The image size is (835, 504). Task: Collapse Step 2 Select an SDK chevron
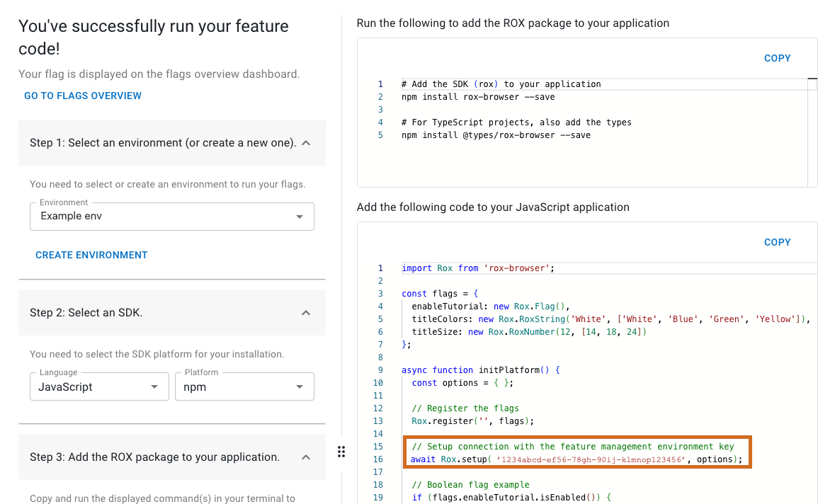pyautogui.click(x=306, y=313)
